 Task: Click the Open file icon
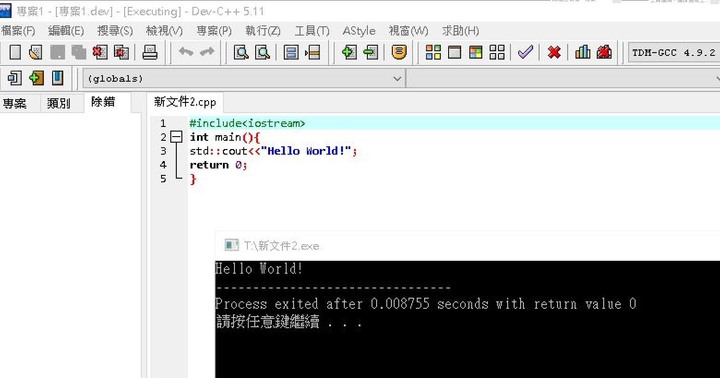click(x=35, y=52)
